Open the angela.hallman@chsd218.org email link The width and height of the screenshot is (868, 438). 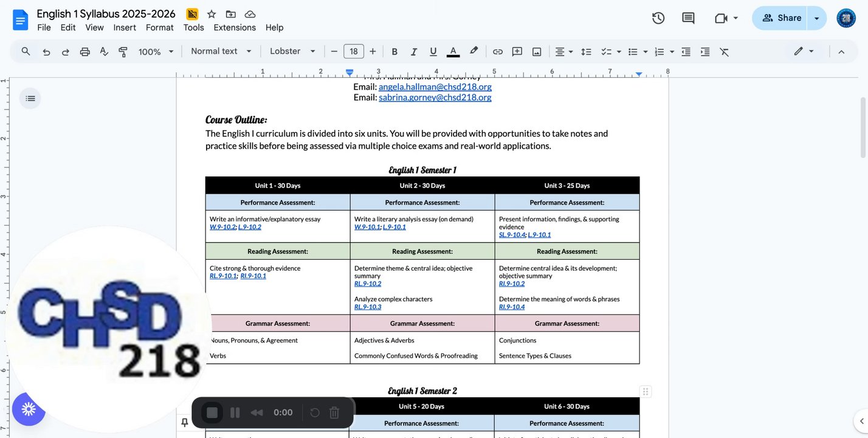click(435, 86)
